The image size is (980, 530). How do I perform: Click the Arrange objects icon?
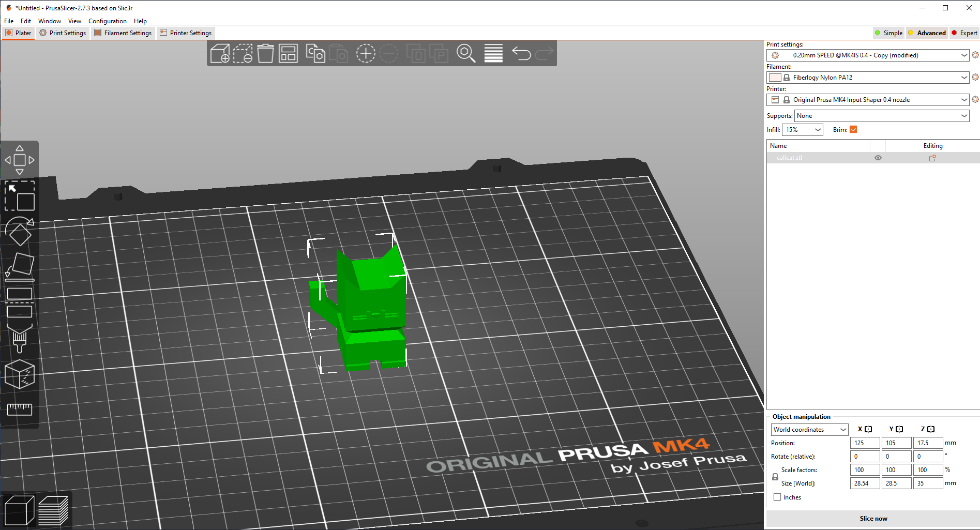tap(288, 53)
